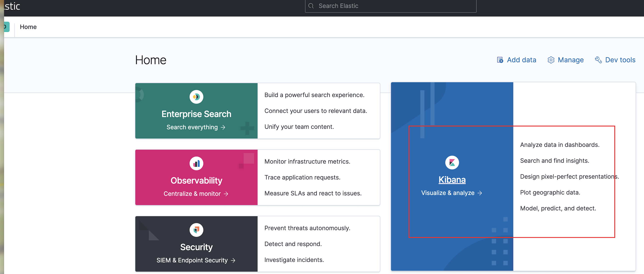Click Search everything link
Screen dimensions: 644x274
point(196,127)
